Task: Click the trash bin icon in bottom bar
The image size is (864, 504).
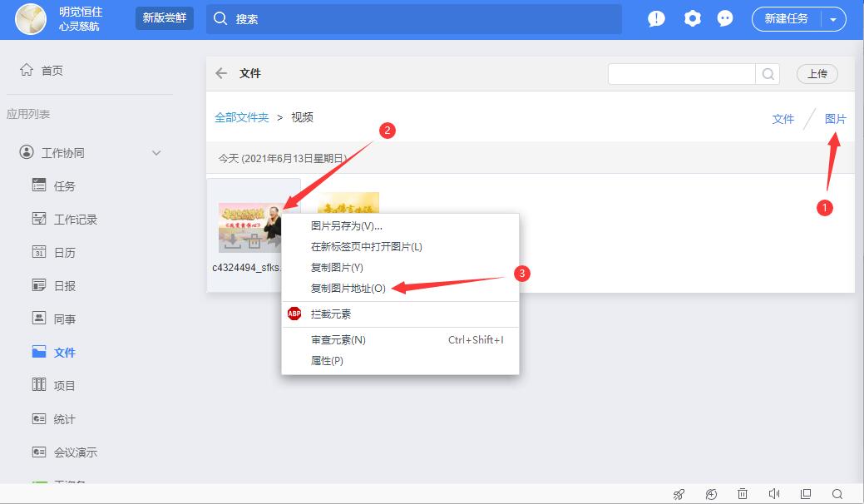Action: click(x=743, y=494)
